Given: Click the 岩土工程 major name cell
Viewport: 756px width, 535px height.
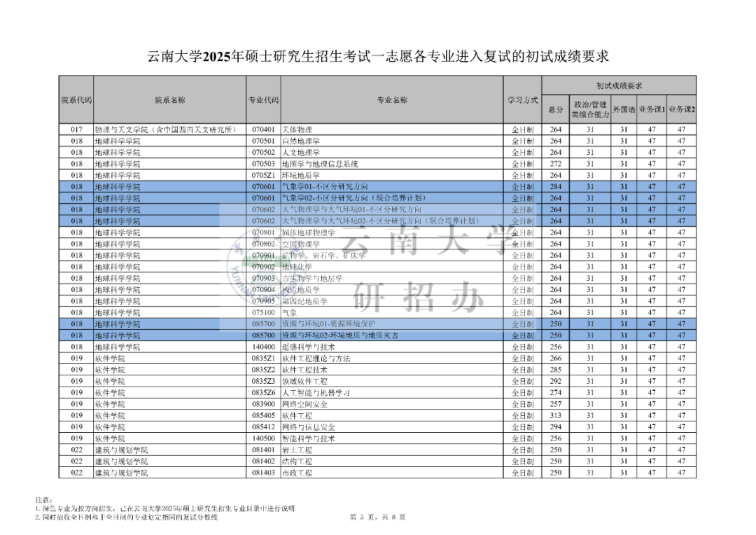Looking at the screenshot, I should [x=297, y=450].
